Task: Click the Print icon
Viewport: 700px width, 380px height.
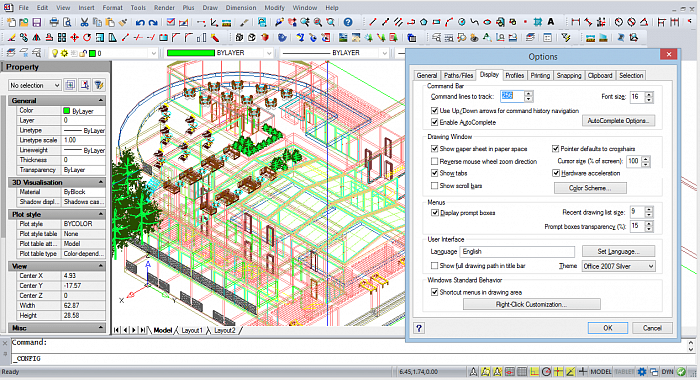Action: (54, 22)
